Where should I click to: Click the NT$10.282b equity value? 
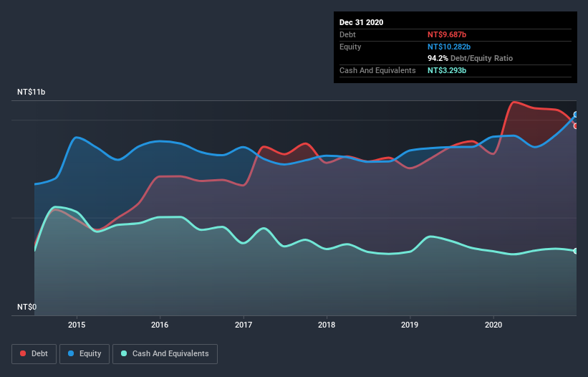pyautogui.click(x=449, y=47)
